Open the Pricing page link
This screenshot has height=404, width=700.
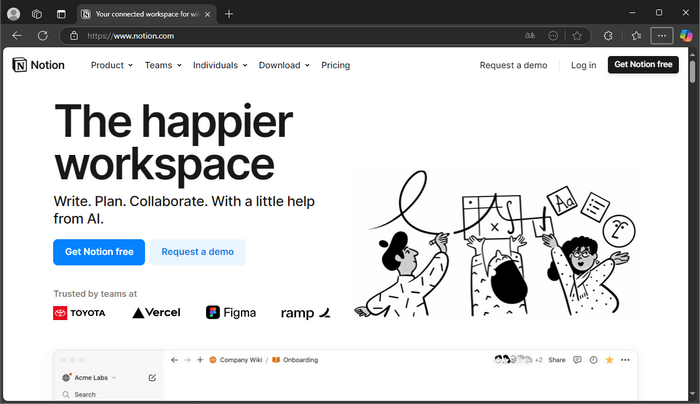336,65
